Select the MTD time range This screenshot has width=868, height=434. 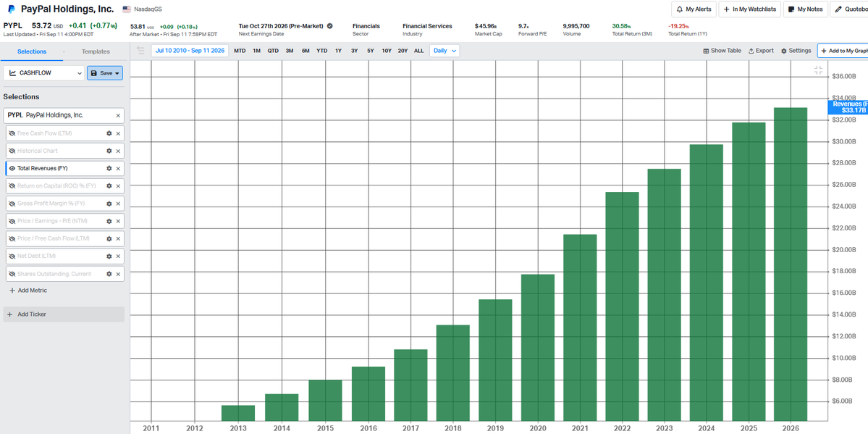pos(240,51)
